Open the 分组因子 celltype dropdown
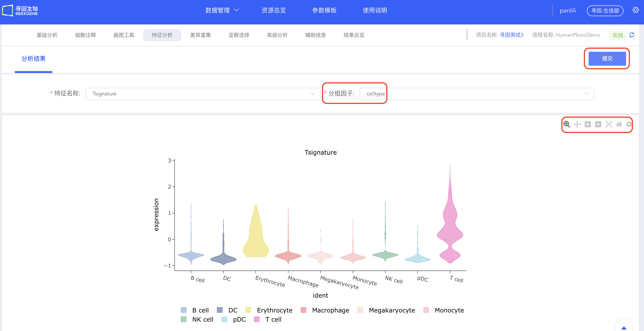This screenshot has width=644, height=331. [x=477, y=94]
